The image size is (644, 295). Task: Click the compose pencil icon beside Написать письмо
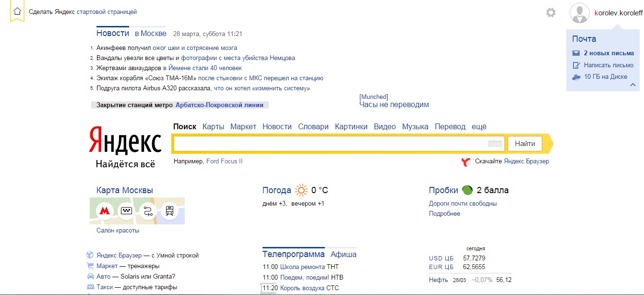[x=576, y=65]
